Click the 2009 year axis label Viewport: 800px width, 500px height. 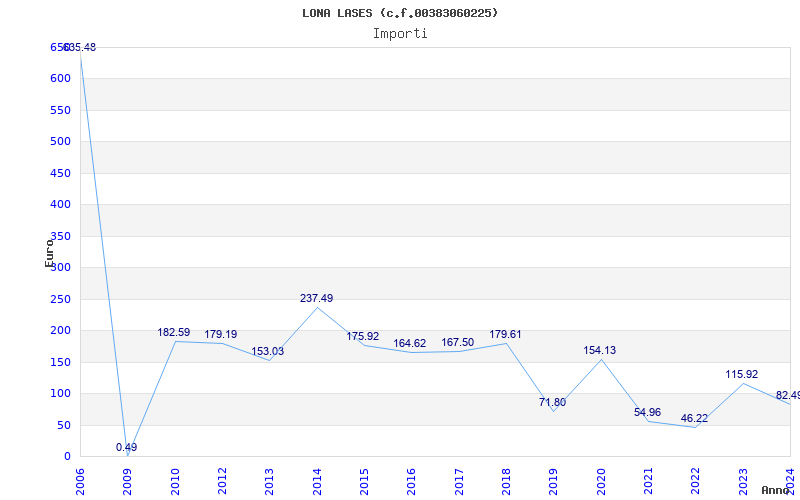128,482
